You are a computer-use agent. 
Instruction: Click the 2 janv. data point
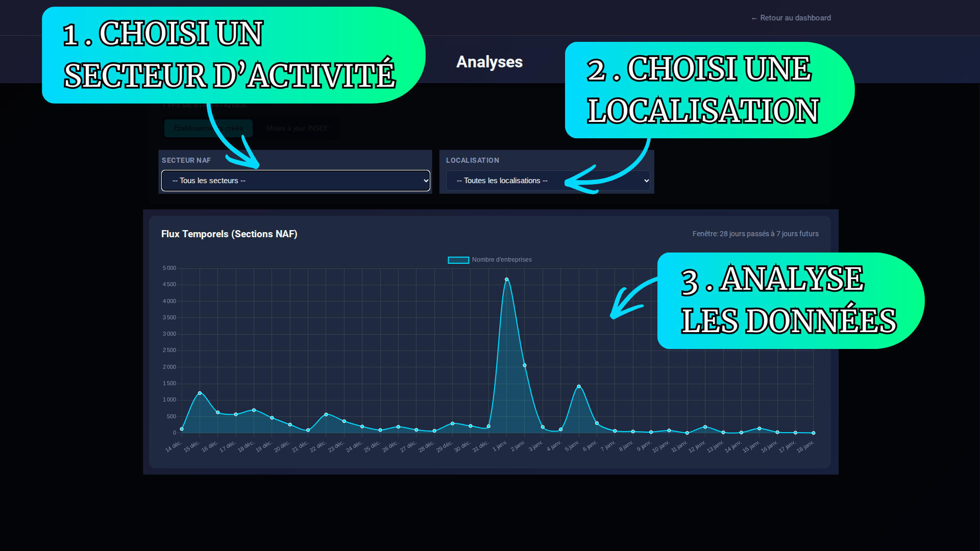[524, 365]
